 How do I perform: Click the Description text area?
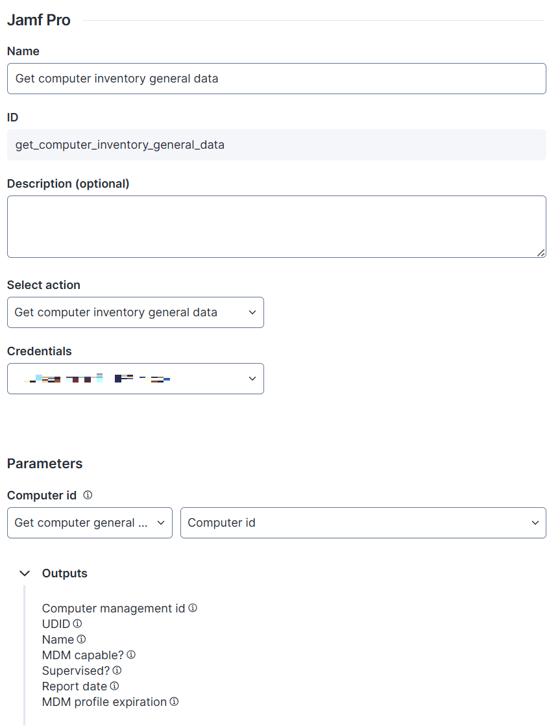[276, 226]
